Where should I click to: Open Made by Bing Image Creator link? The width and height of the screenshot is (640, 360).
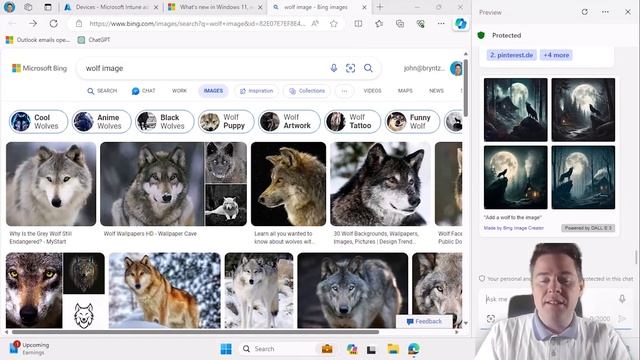coord(513,228)
